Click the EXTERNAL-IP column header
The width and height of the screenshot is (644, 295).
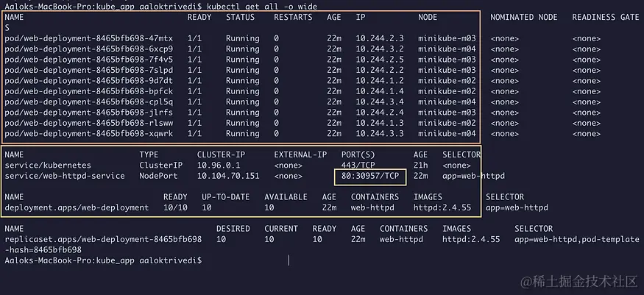(300, 154)
